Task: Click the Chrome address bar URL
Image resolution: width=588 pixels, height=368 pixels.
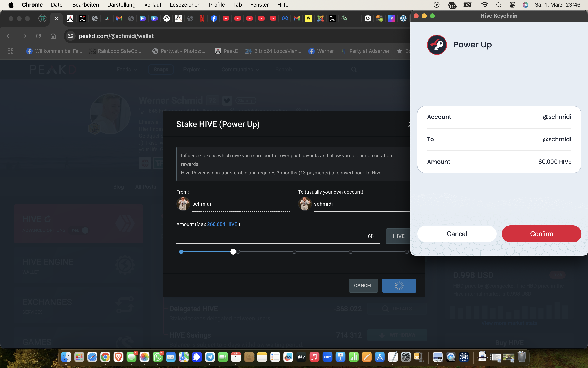Action: (116, 36)
